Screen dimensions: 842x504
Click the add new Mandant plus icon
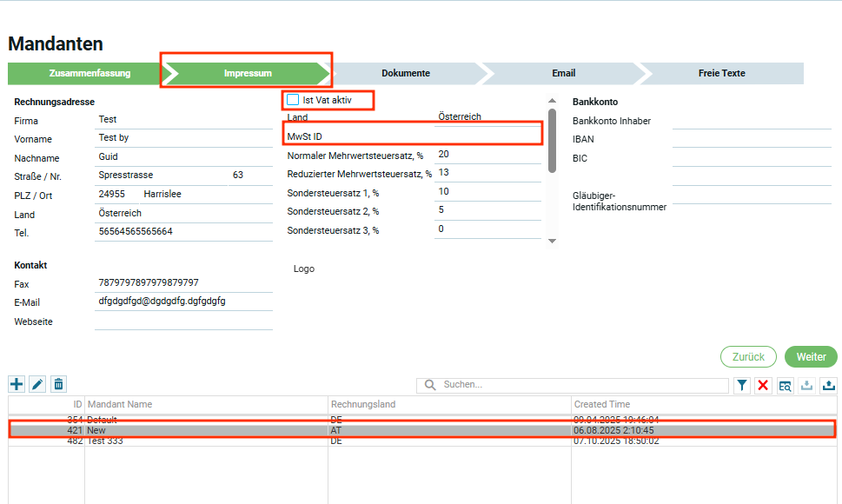(17, 384)
